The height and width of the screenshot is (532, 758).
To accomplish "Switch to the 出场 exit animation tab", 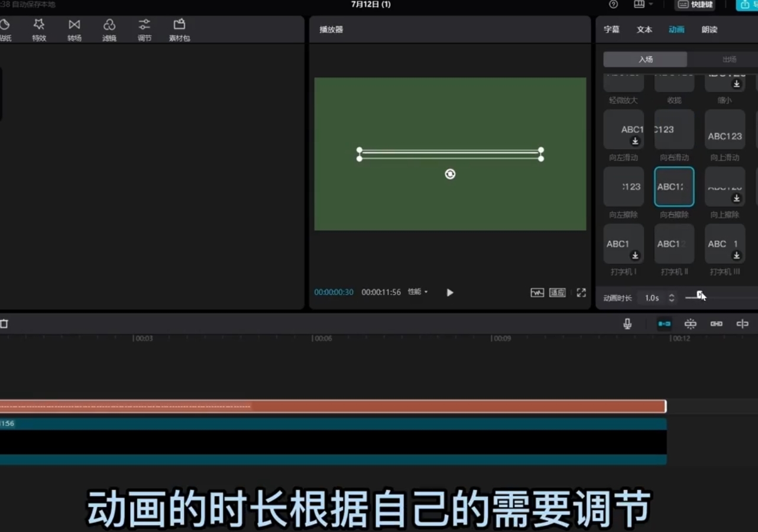I will pos(729,59).
